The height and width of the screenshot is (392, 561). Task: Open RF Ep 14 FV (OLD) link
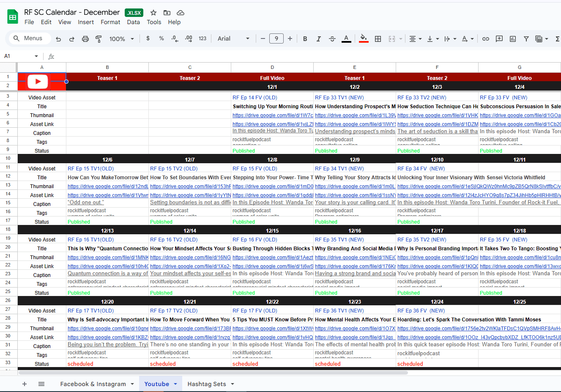255,98
